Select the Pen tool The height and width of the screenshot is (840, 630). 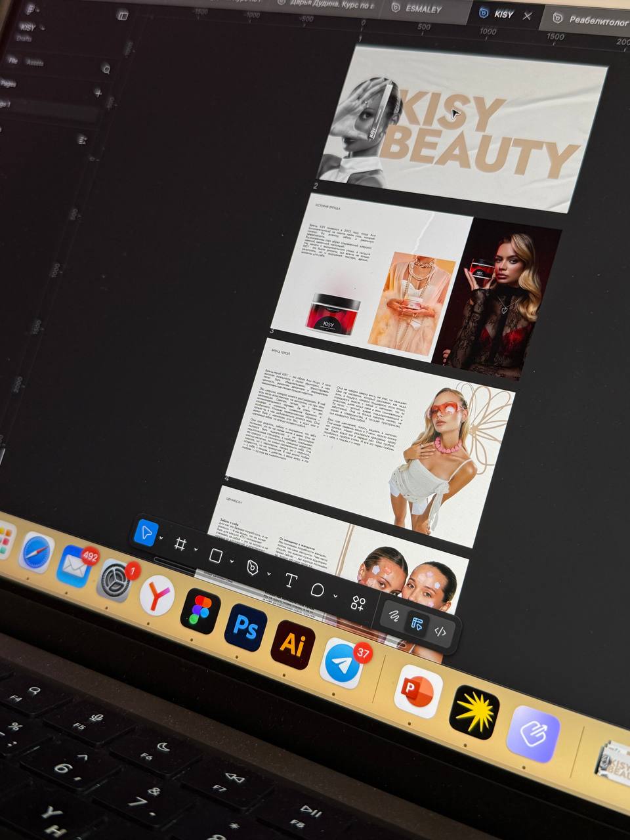tap(253, 568)
